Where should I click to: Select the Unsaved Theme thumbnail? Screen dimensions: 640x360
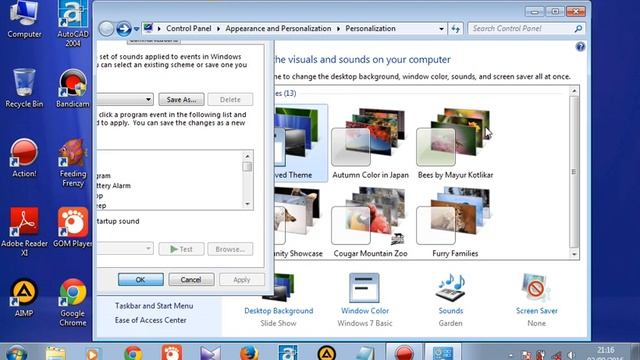300,143
